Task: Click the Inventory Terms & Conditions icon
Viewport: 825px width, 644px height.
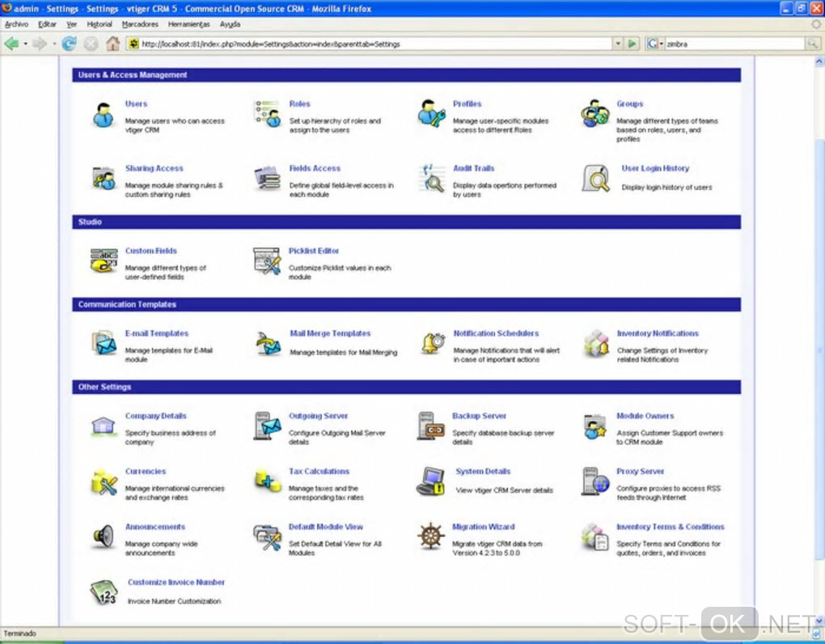Action: (595, 537)
